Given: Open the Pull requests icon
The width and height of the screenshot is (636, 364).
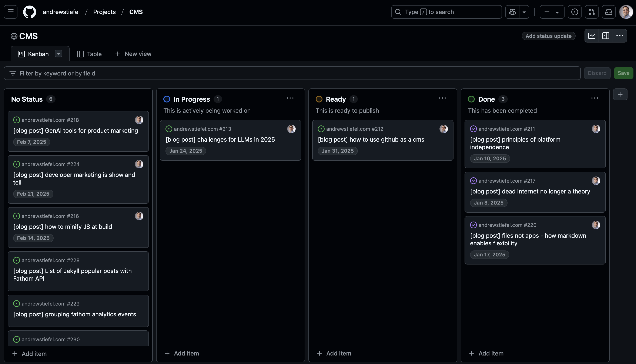Looking at the screenshot, I should click(x=592, y=12).
